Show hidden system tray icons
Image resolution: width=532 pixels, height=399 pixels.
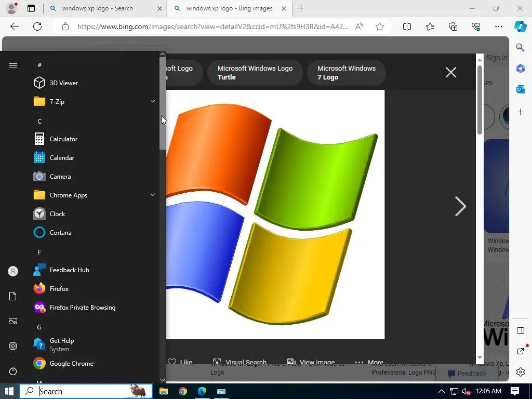(x=442, y=391)
